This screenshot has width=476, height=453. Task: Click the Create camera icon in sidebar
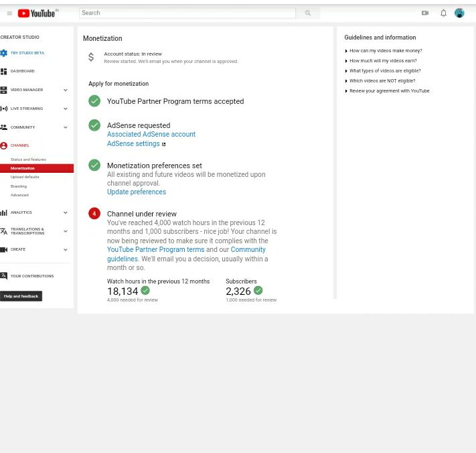click(x=3, y=249)
